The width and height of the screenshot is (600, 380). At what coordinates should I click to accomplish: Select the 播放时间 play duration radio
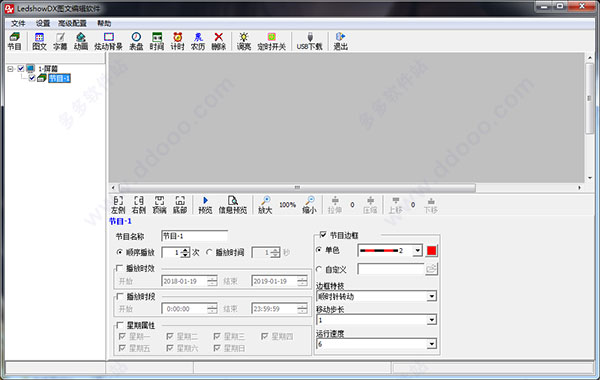[x=209, y=253]
